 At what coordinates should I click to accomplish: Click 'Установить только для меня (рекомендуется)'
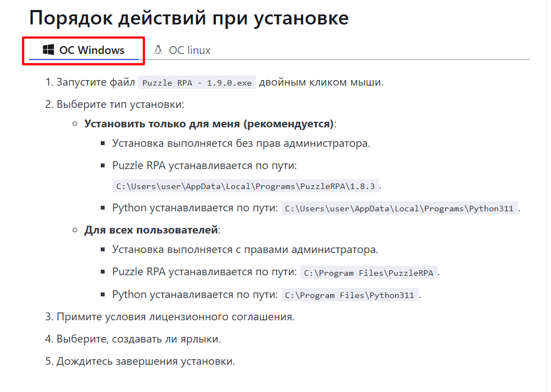click(209, 124)
